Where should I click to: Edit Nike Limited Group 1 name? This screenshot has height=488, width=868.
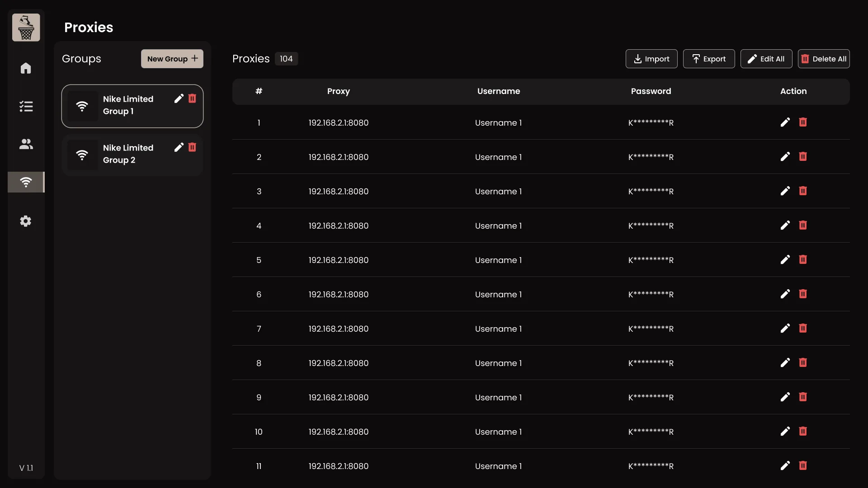point(179,99)
